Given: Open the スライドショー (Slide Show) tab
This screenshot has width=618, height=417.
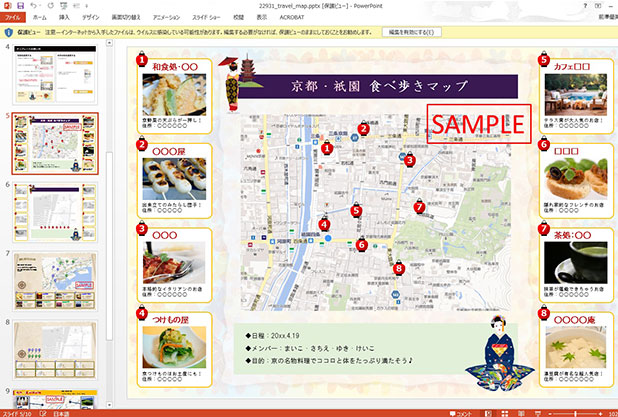Looking at the screenshot, I should point(206,17).
